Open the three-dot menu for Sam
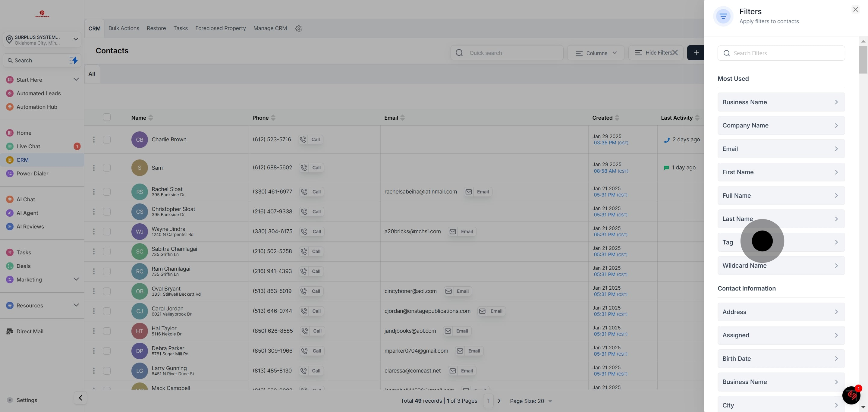This screenshot has width=868, height=412. [94, 168]
